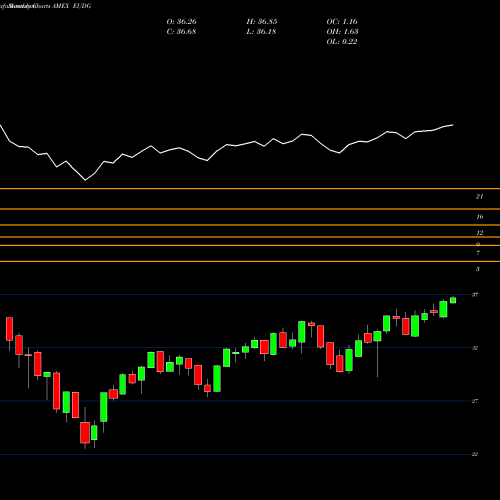Viewport: 500px width, 500px height.
Task: Click the low price text 'L: 36.18'
Action: pyautogui.click(x=261, y=32)
